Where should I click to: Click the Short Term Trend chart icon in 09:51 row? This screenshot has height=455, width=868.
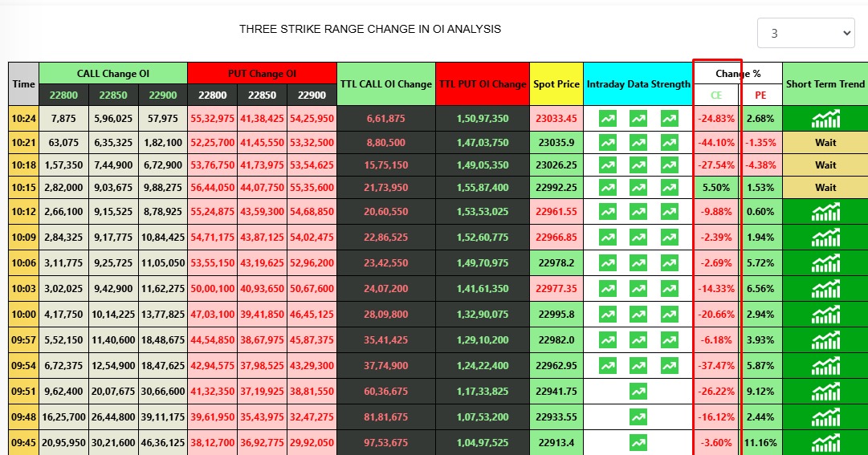(x=825, y=392)
